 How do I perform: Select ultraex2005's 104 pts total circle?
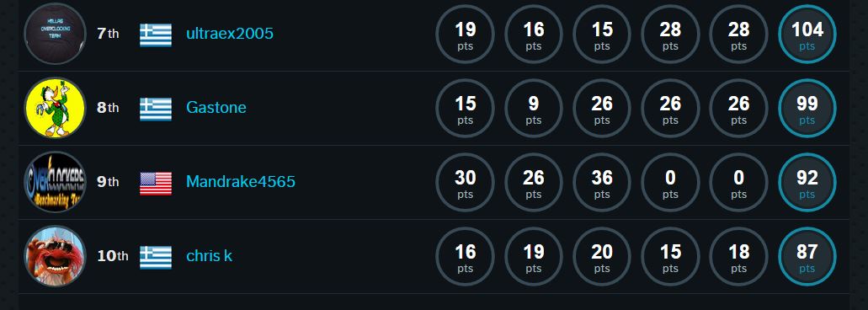[807, 35]
